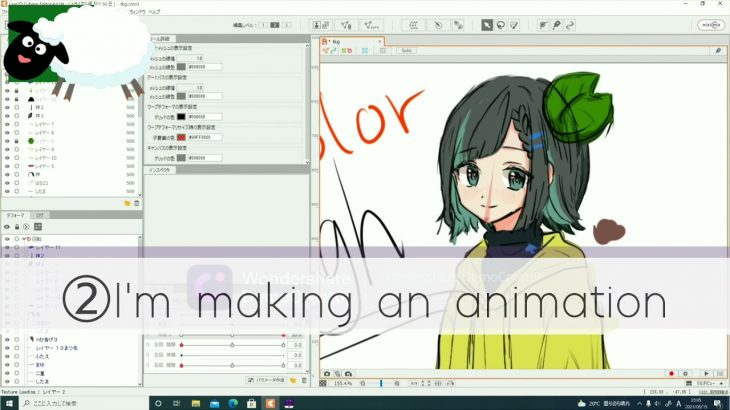Viewport: 730px width, 410px height.
Task: Click the trash icon in parameter panel
Action: click(304, 380)
